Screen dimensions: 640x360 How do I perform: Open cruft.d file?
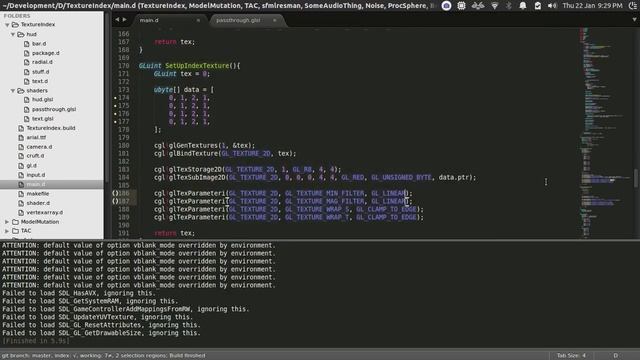(35, 156)
